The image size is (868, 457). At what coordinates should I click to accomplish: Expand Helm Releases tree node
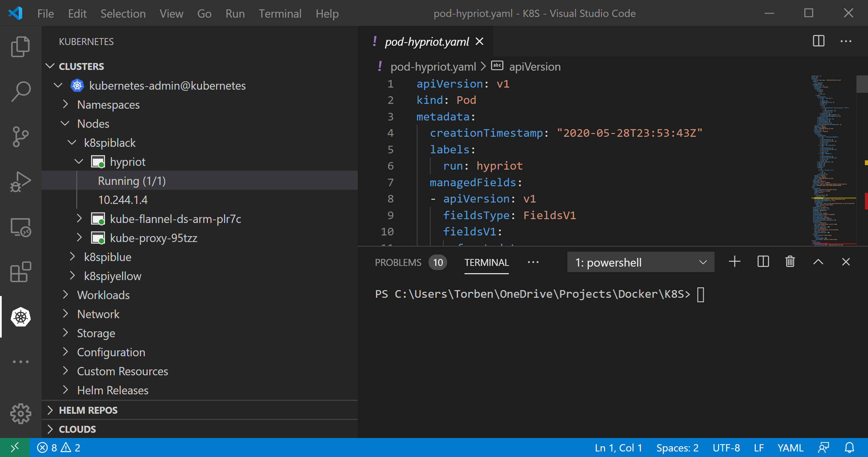click(65, 390)
